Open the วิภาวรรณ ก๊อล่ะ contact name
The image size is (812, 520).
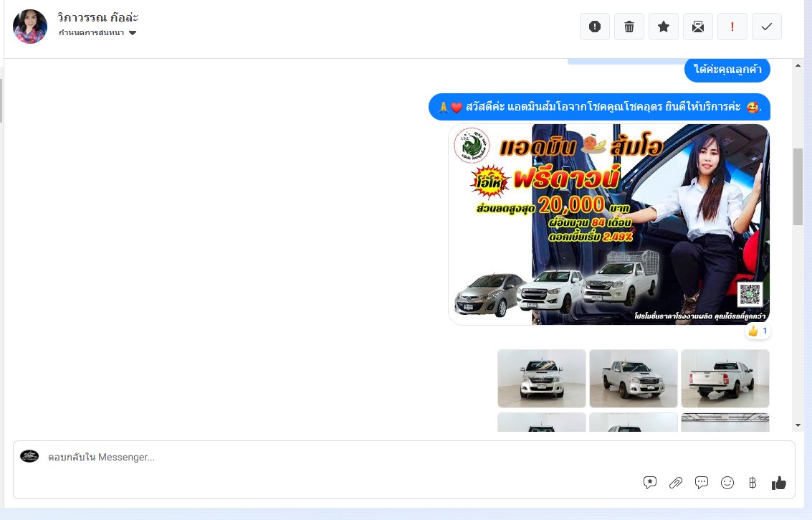[x=97, y=18]
